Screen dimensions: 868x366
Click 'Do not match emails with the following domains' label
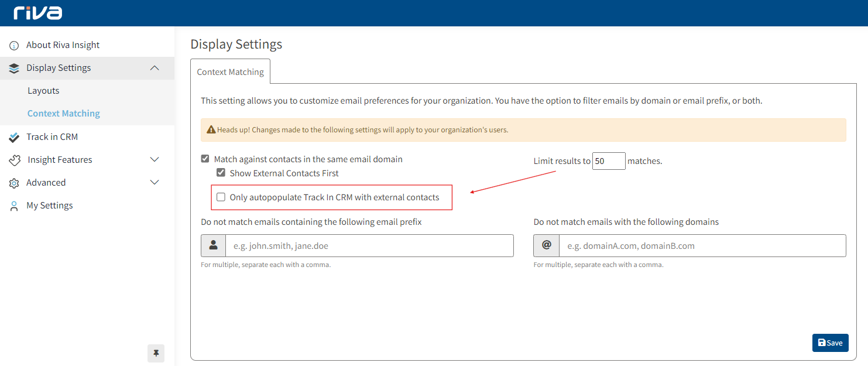click(626, 222)
